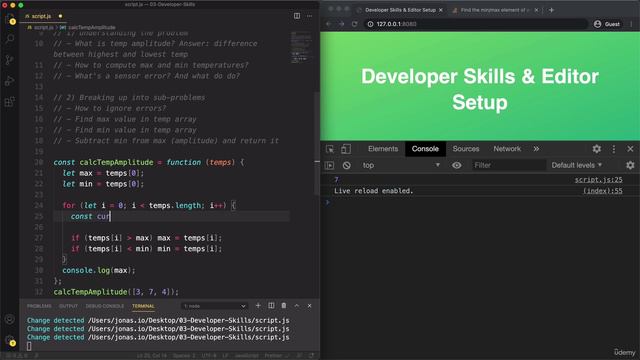Click script.js in the breadcrumb
This screenshot has width=640, height=360.
click(x=43, y=27)
